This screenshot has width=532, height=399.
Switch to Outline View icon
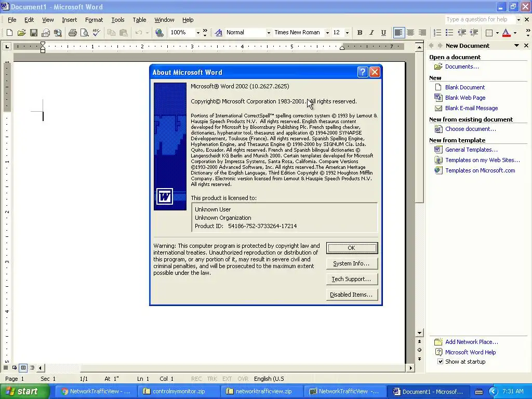(x=32, y=367)
